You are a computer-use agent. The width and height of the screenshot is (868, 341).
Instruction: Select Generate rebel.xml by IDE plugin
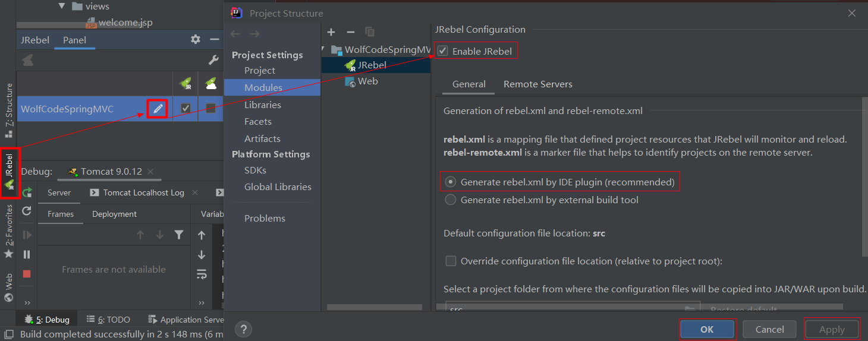point(451,182)
